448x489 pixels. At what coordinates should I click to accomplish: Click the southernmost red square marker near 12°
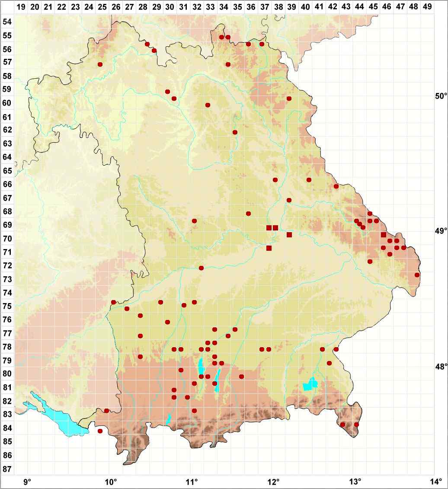(x=269, y=248)
